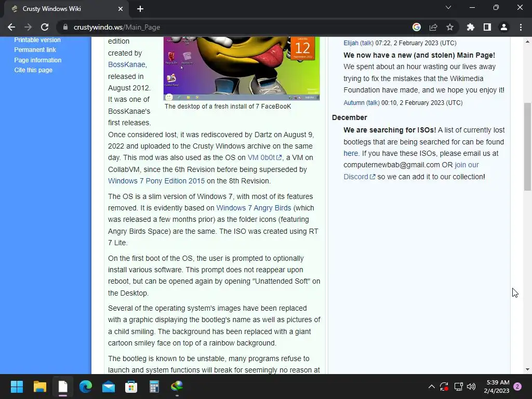Switch to the Chrome-style taskbar app

coord(177,387)
